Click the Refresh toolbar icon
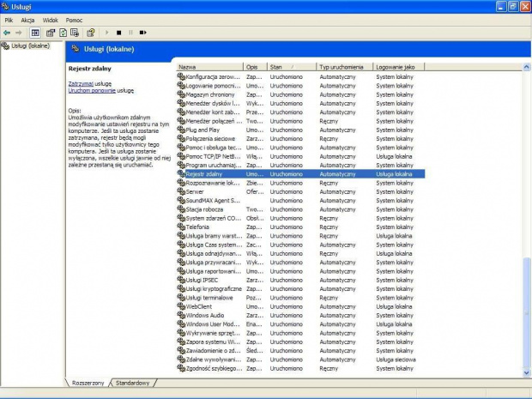Screen dimensions: 532x399 [63, 32]
